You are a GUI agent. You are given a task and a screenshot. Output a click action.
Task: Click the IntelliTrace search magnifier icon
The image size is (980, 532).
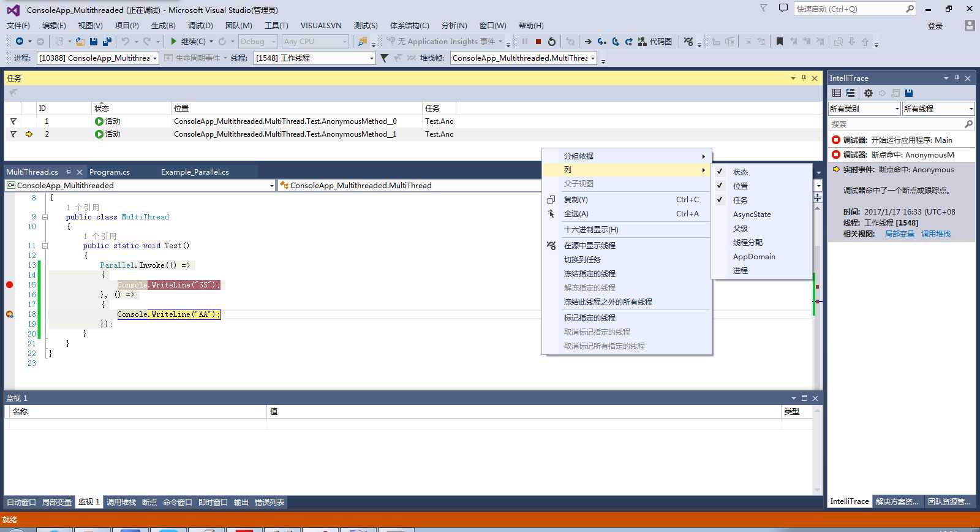(x=968, y=124)
